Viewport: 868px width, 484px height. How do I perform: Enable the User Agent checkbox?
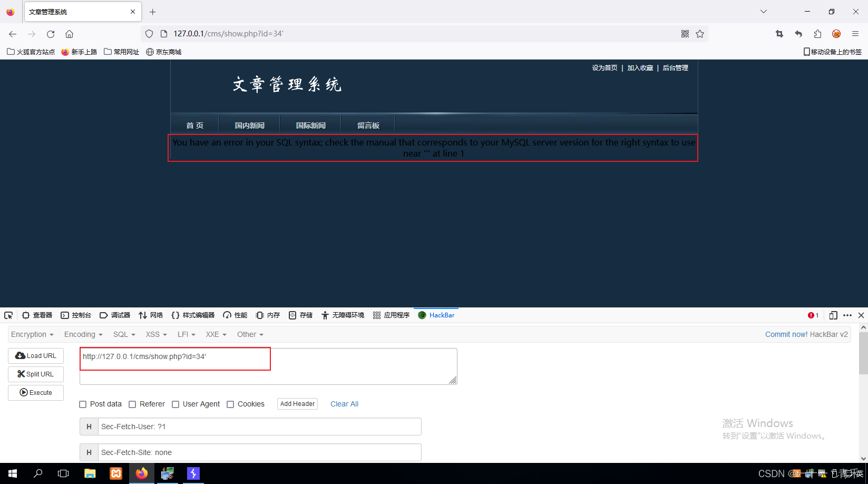click(x=175, y=404)
